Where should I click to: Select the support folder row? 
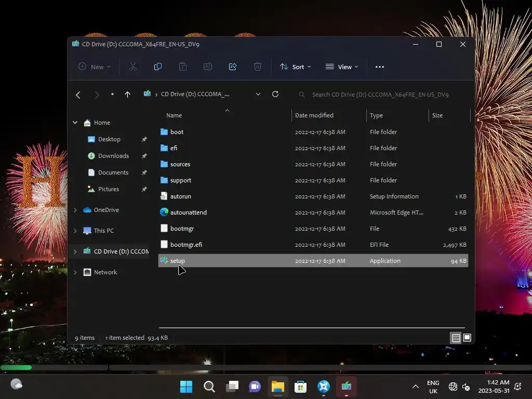(313, 180)
